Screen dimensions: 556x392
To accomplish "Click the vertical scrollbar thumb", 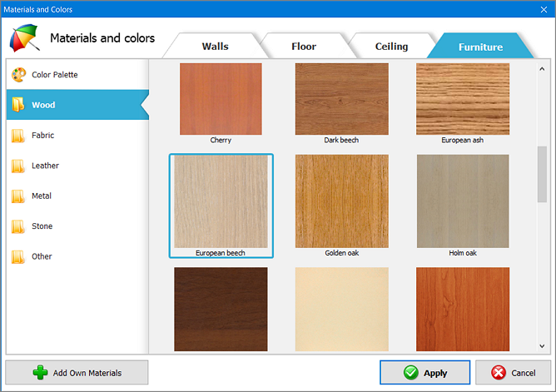I will coord(542,174).
